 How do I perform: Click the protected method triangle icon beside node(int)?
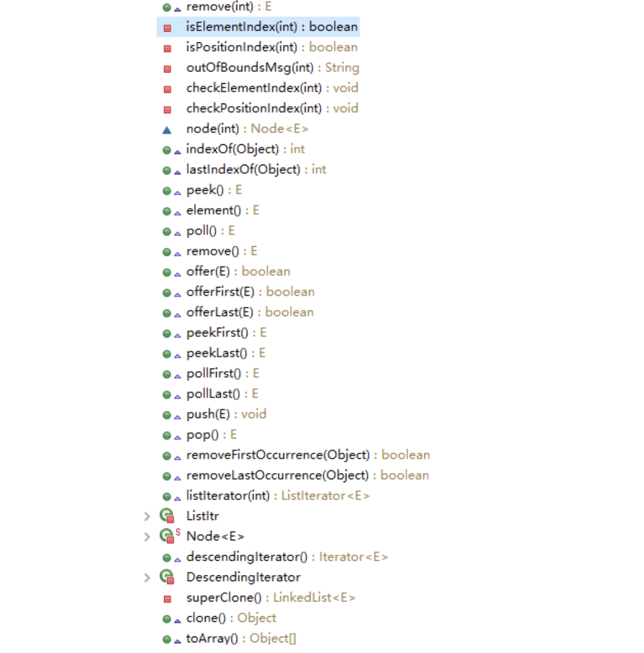pyautogui.click(x=168, y=130)
